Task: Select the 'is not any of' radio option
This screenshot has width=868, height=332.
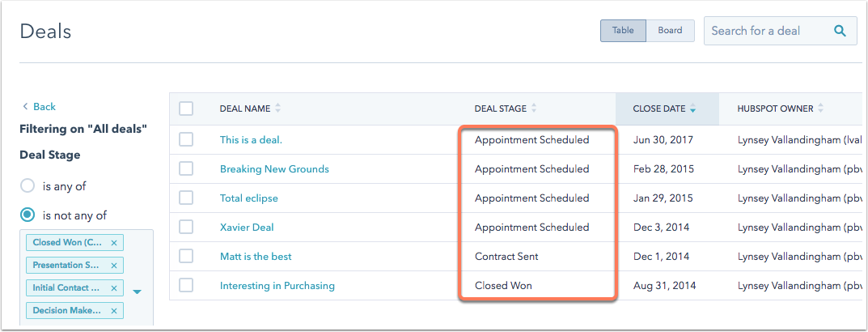Action: click(x=28, y=215)
